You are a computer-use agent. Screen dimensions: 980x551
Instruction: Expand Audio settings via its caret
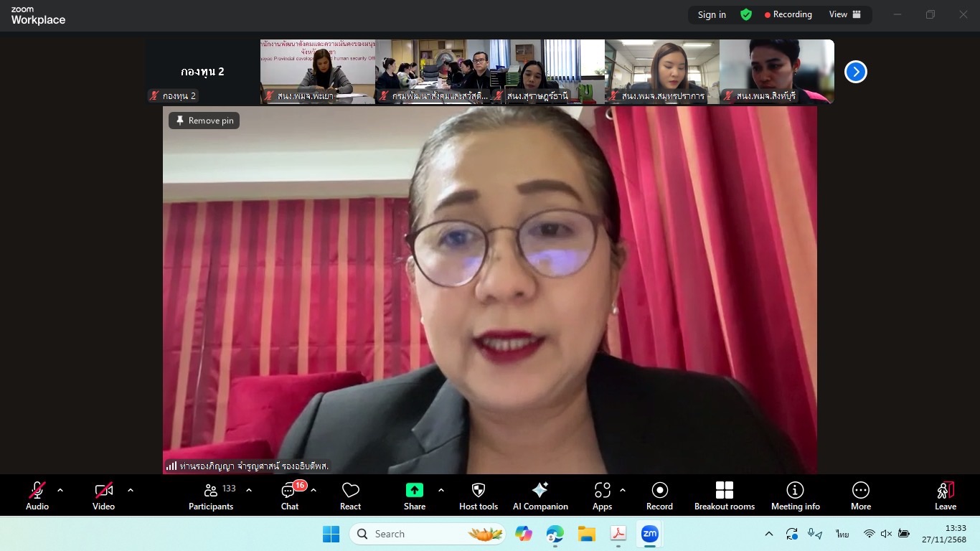coord(60,490)
